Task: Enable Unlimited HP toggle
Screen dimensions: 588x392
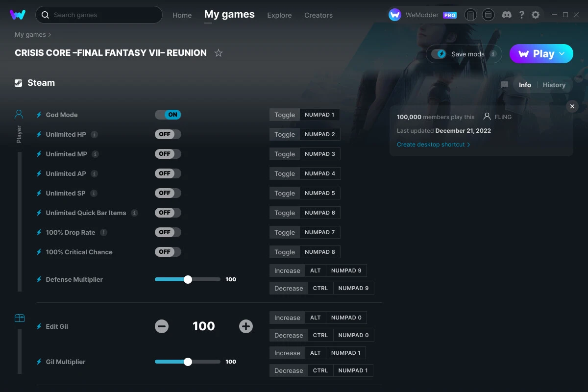Action: pos(168,134)
